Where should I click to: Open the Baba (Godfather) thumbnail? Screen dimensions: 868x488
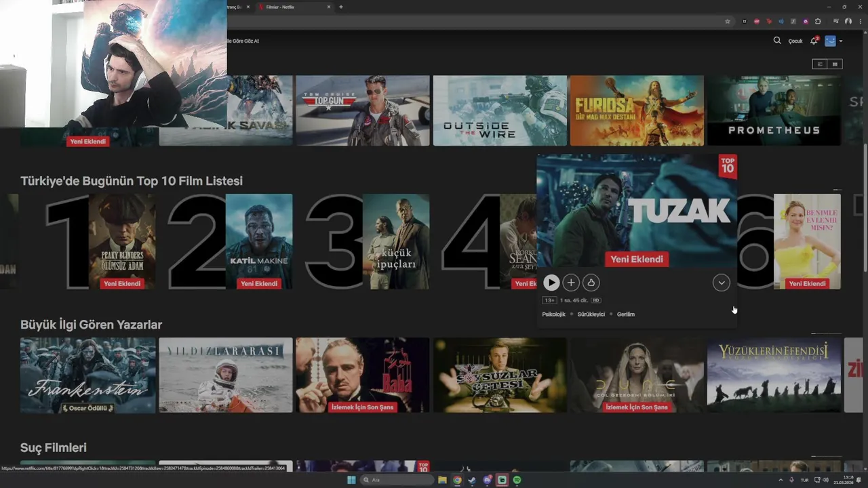pyautogui.click(x=363, y=375)
